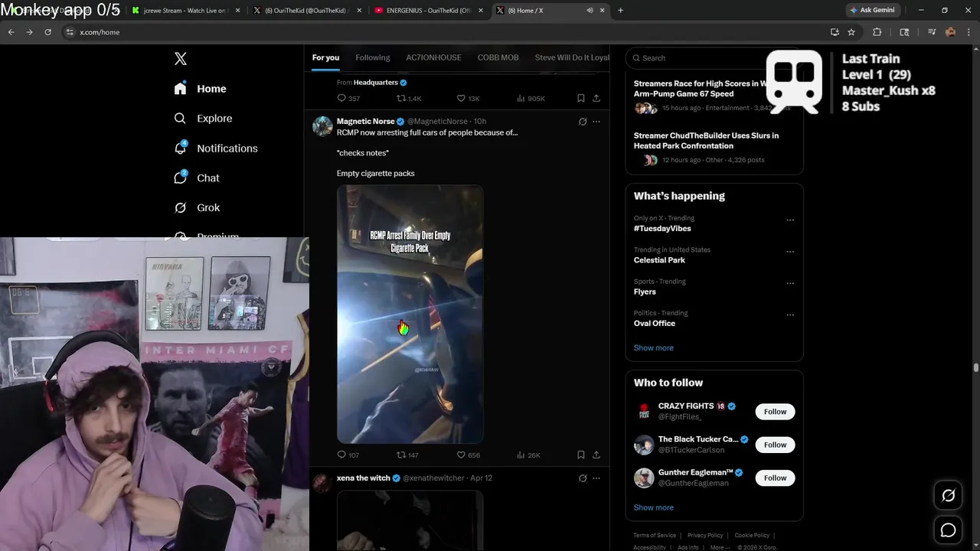View analytics of the 905K views post
The image size is (980, 551).
(x=531, y=98)
